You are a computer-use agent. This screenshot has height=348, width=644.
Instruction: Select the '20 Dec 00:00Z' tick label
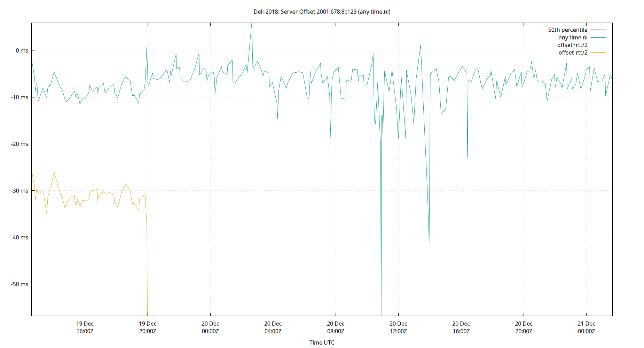point(210,327)
